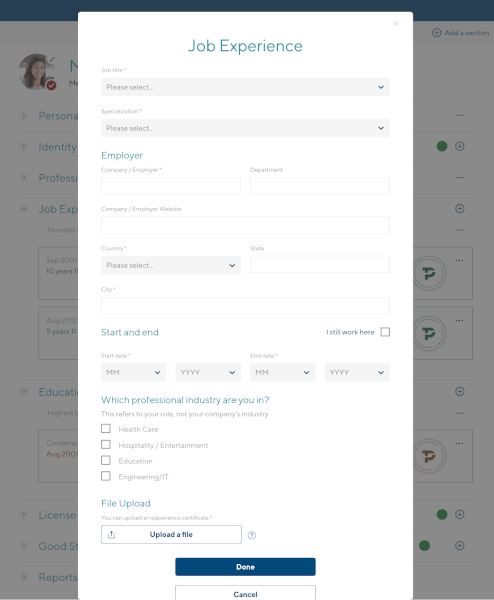
Task: Open the Specialization dropdown
Action: [x=245, y=128]
